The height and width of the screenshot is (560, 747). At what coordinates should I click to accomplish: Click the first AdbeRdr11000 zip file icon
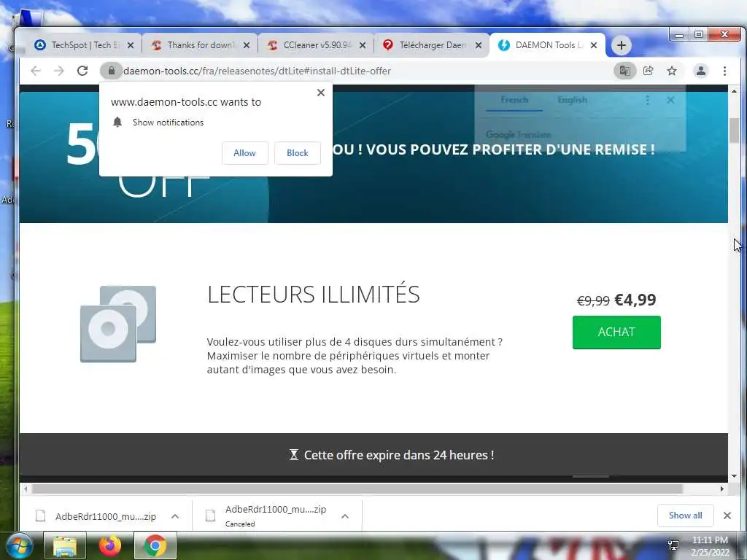[41, 516]
